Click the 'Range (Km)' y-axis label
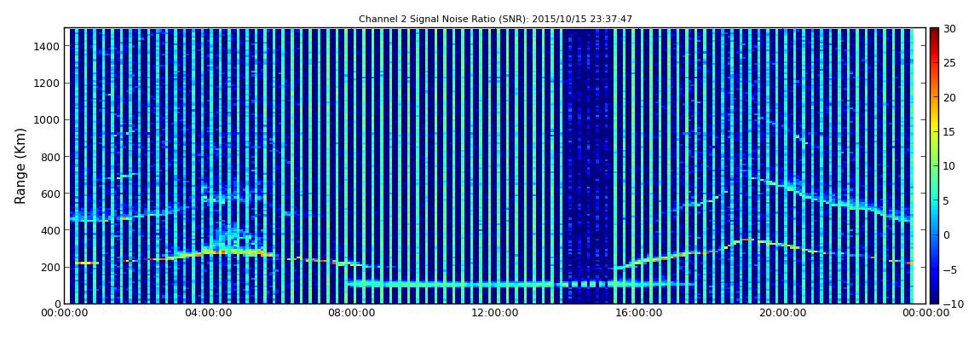This screenshot has height=347, width=980. tap(20, 165)
